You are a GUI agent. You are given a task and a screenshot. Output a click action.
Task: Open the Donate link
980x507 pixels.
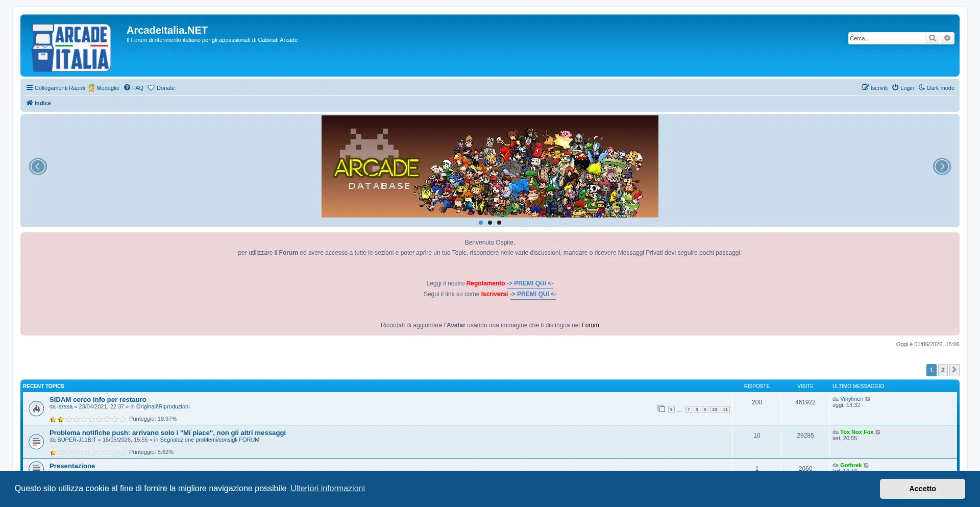[x=161, y=88]
